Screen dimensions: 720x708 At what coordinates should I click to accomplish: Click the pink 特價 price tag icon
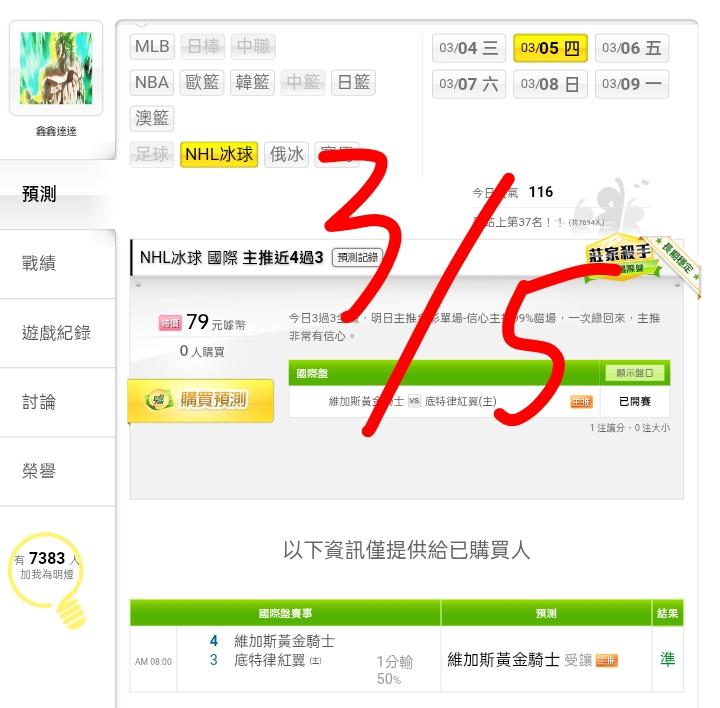click(170, 323)
